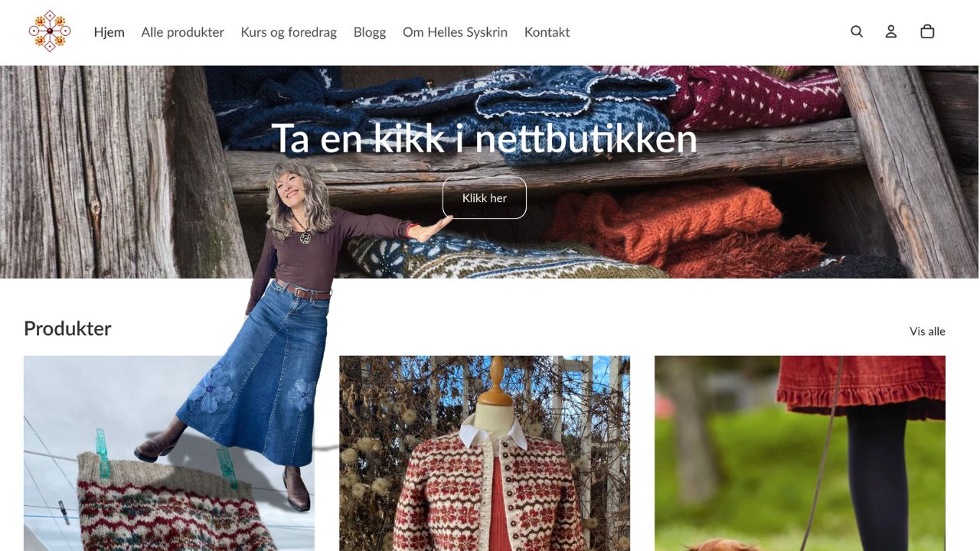Open the shopping bag cart icon
980x551 pixels.
coord(927,31)
